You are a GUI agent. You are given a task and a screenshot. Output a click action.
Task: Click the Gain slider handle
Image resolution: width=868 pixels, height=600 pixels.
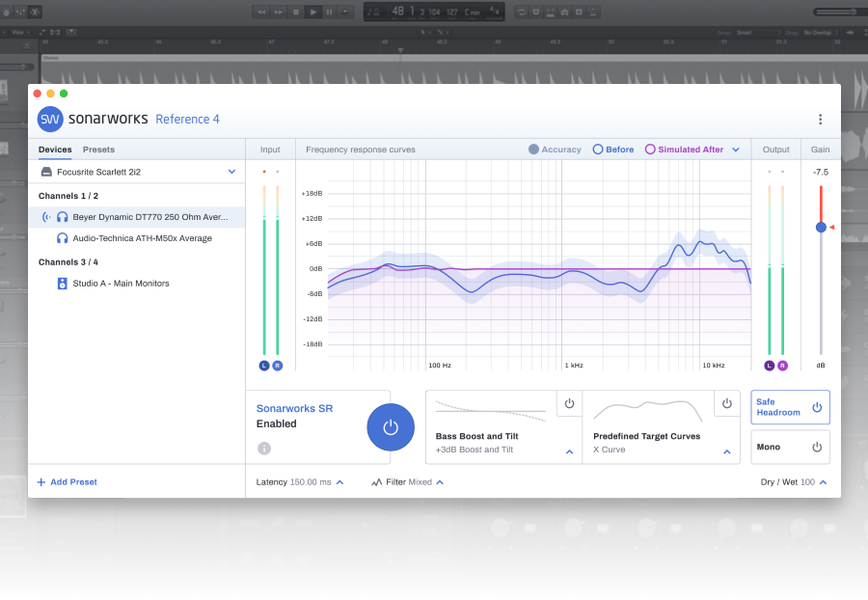821,227
